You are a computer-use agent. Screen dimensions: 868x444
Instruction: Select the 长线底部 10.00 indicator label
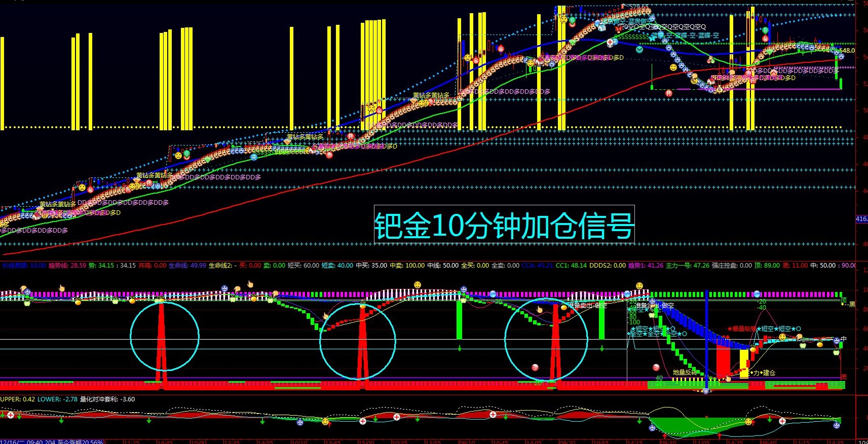[x=24, y=265]
